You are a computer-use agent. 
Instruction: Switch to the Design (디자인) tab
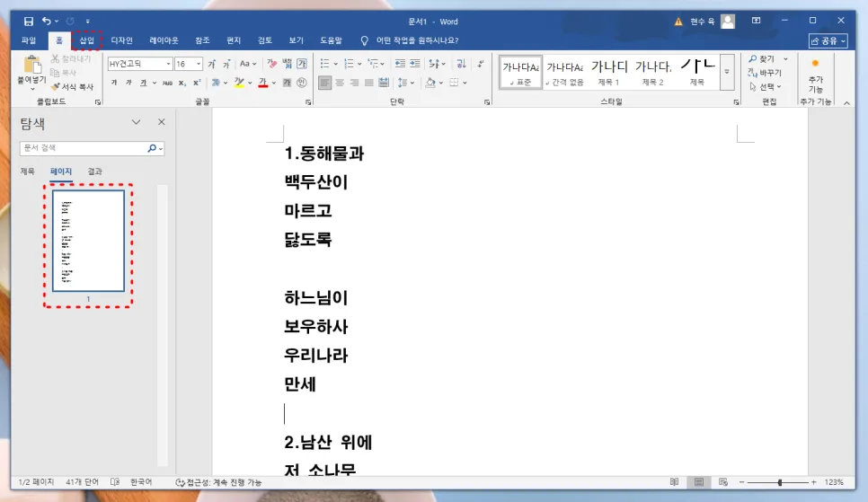[121, 40]
